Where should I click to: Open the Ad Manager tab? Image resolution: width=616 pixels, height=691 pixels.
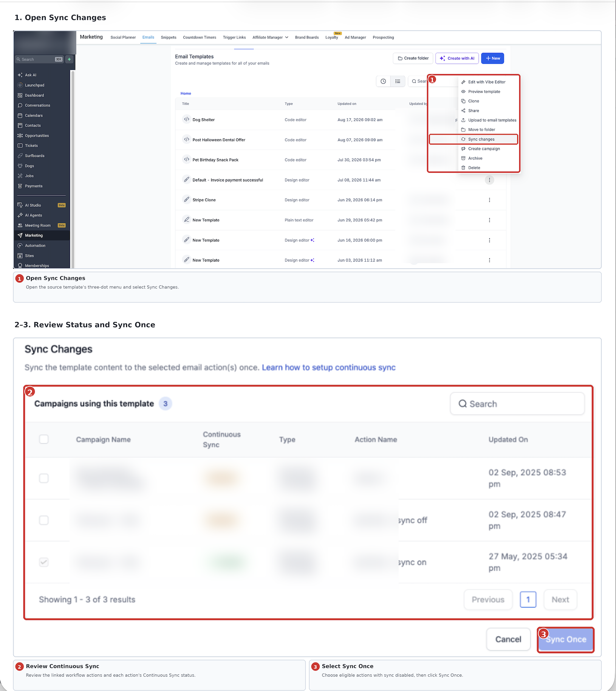point(355,37)
